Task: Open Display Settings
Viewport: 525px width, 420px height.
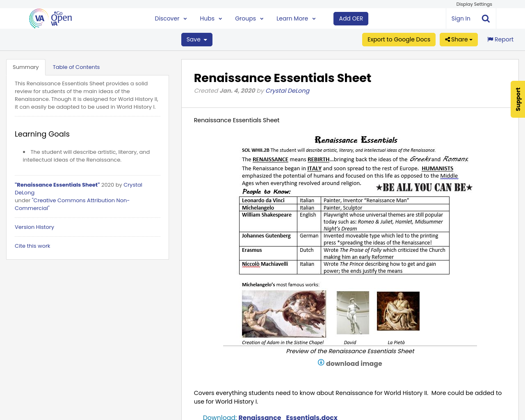Action: point(474,4)
